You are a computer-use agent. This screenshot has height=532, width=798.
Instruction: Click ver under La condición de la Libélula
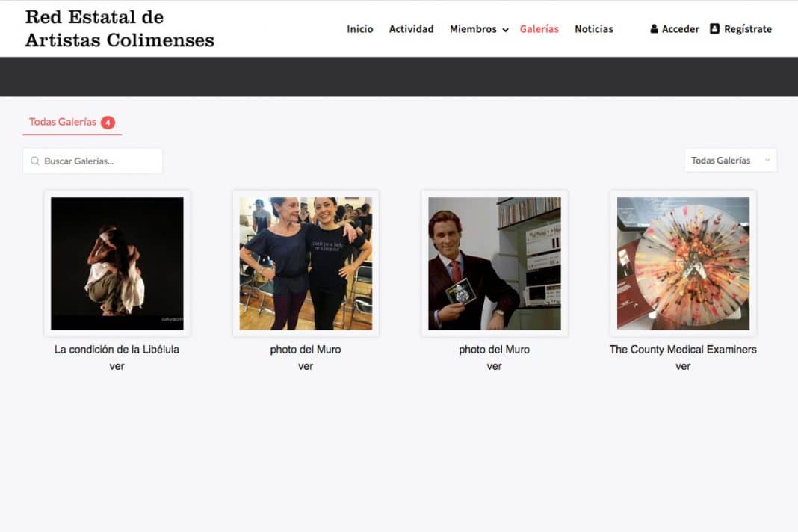coord(117,366)
